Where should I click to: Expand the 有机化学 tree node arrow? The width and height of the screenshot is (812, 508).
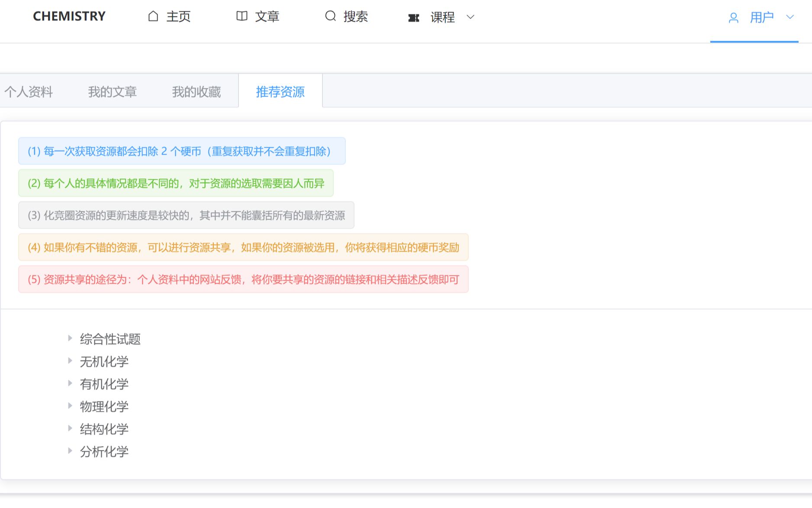[70, 383]
